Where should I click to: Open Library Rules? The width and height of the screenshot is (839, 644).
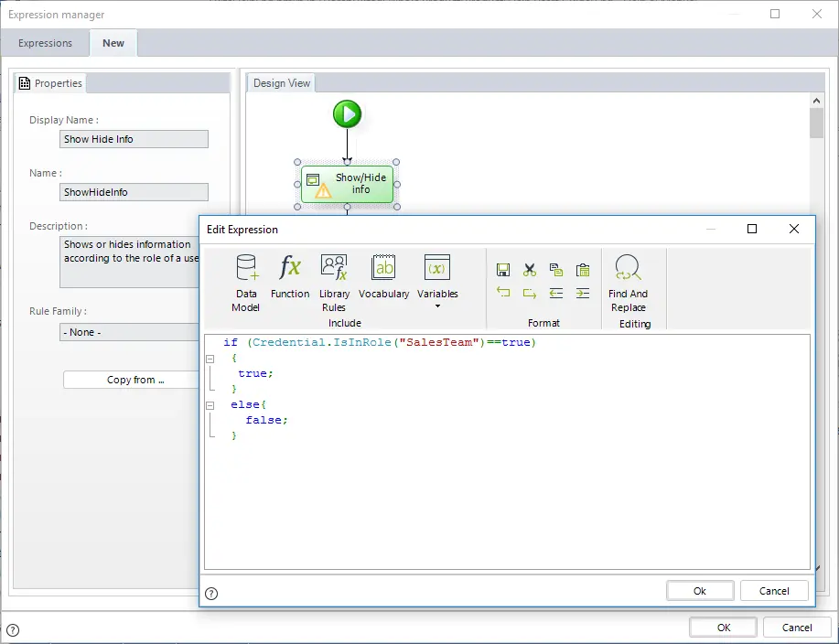pos(334,283)
